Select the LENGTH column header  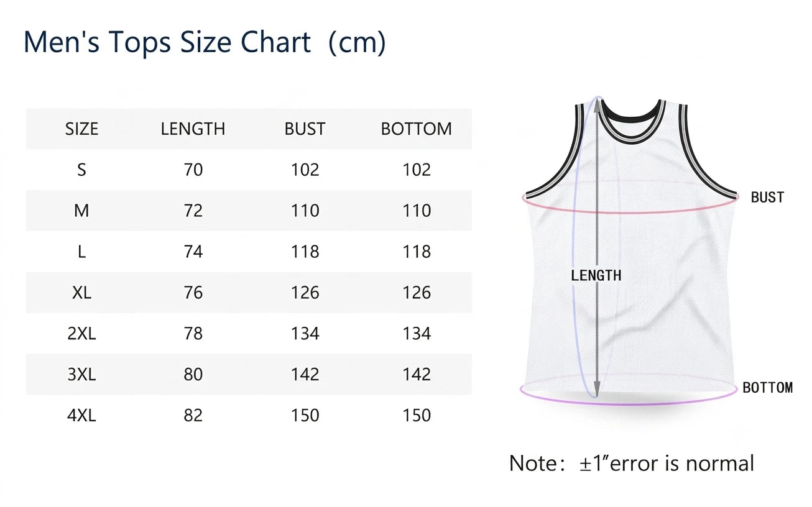pos(193,129)
